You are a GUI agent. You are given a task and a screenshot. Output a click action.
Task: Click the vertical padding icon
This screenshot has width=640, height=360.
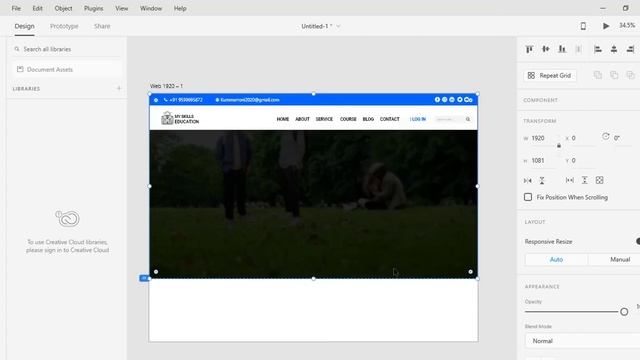584,180
